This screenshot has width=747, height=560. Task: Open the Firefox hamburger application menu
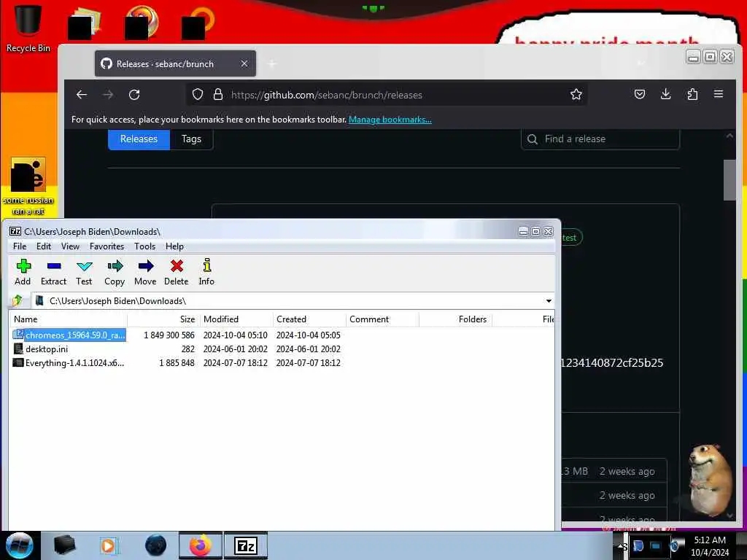pos(719,94)
